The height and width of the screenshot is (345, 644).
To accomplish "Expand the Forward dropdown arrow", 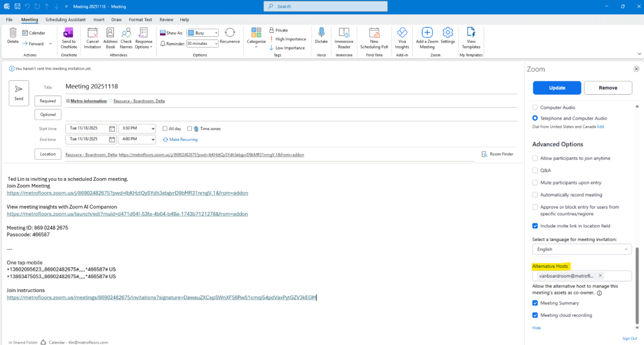I will pos(50,44).
